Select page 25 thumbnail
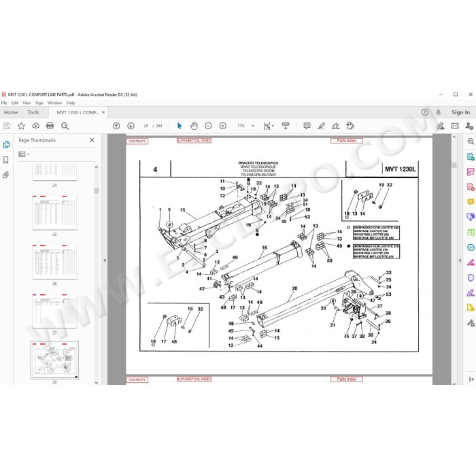The image size is (476, 476). coord(54,212)
